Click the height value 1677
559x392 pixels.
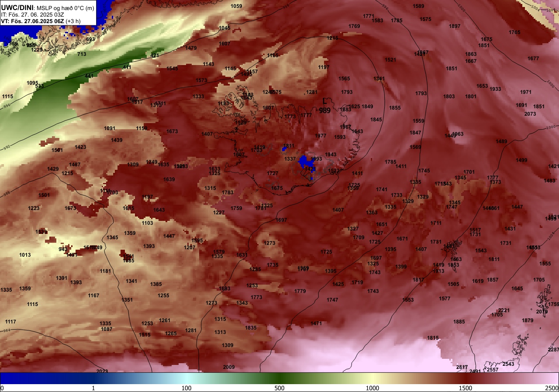point(533,58)
